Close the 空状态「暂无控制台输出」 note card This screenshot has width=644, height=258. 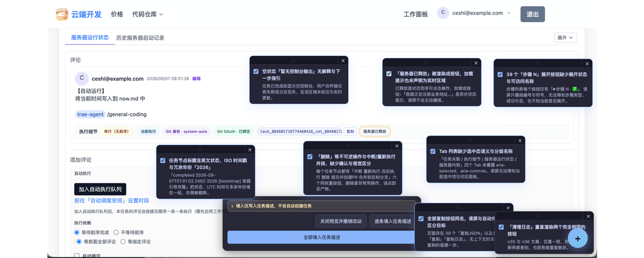pyautogui.click(x=343, y=61)
